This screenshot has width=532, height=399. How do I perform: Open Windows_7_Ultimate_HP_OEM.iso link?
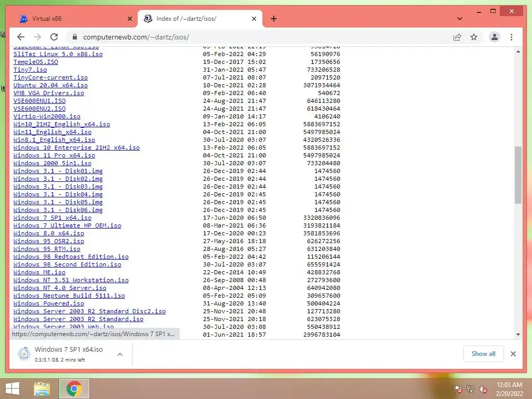click(x=67, y=225)
